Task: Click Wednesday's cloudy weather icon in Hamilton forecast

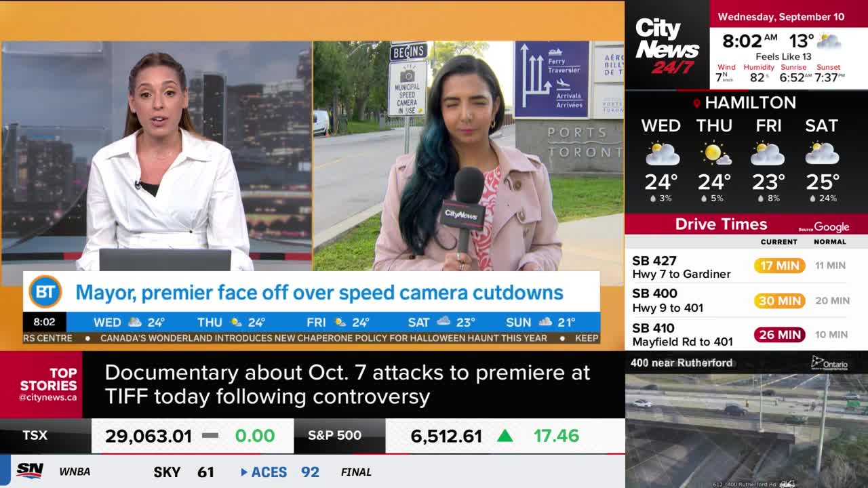Action: (662, 154)
